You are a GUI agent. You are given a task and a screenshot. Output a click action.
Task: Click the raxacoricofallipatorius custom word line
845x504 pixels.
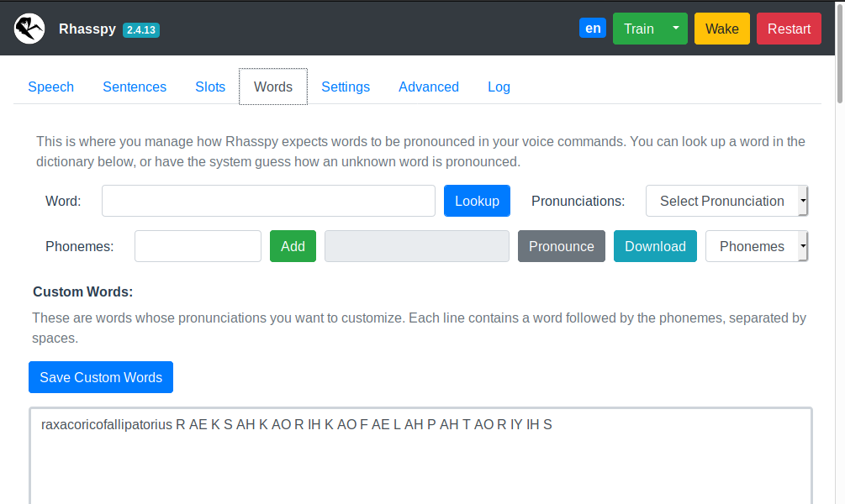(x=297, y=425)
